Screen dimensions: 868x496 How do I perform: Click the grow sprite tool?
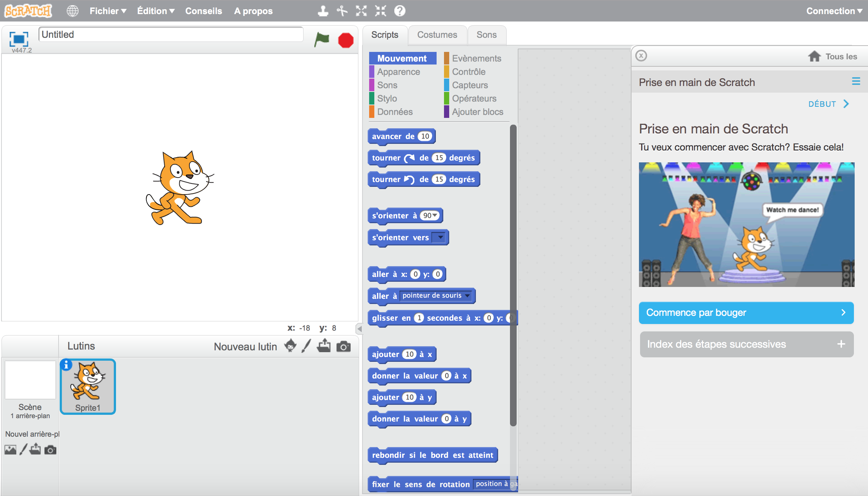[361, 11]
